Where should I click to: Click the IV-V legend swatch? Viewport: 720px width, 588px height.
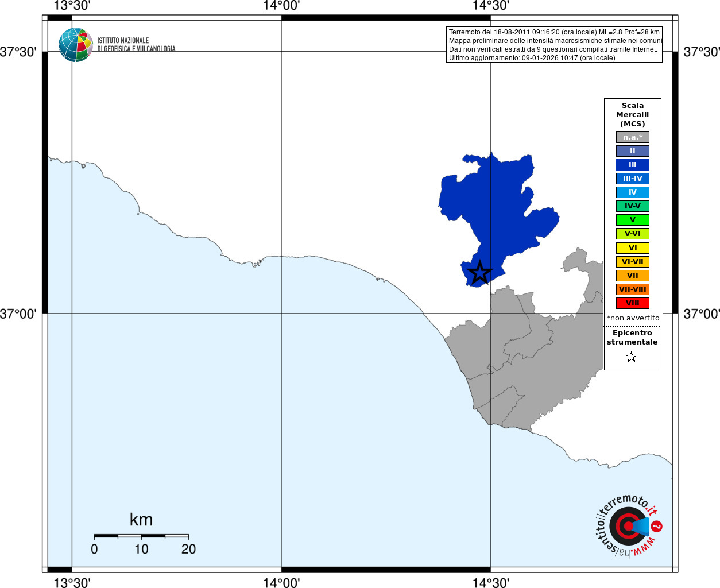633,206
